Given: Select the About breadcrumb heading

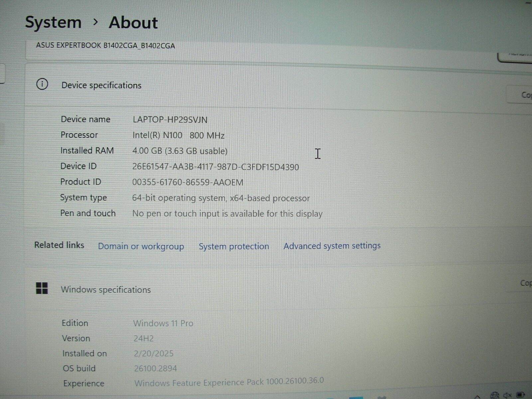Looking at the screenshot, I should click(133, 23).
